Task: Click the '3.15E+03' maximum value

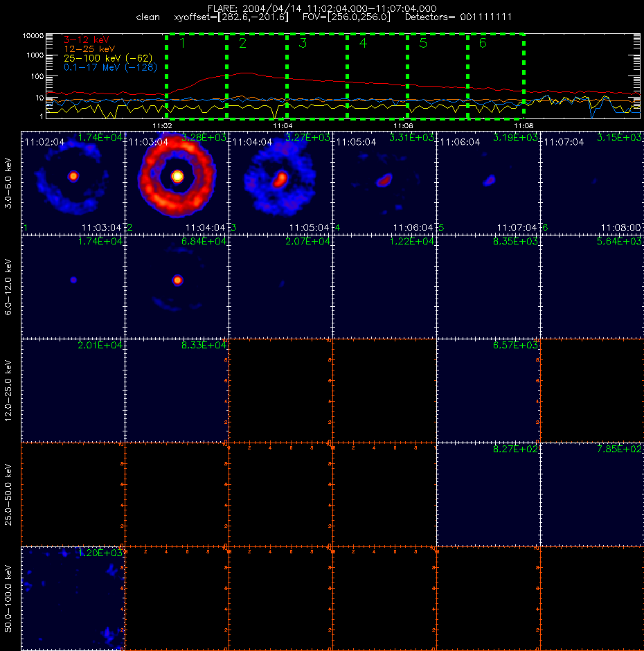Action: [x=620, y=137]
